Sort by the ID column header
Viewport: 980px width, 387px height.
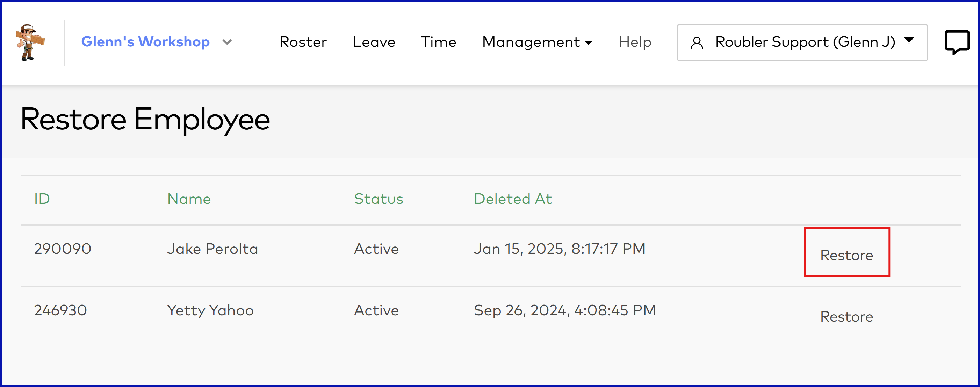42,199
